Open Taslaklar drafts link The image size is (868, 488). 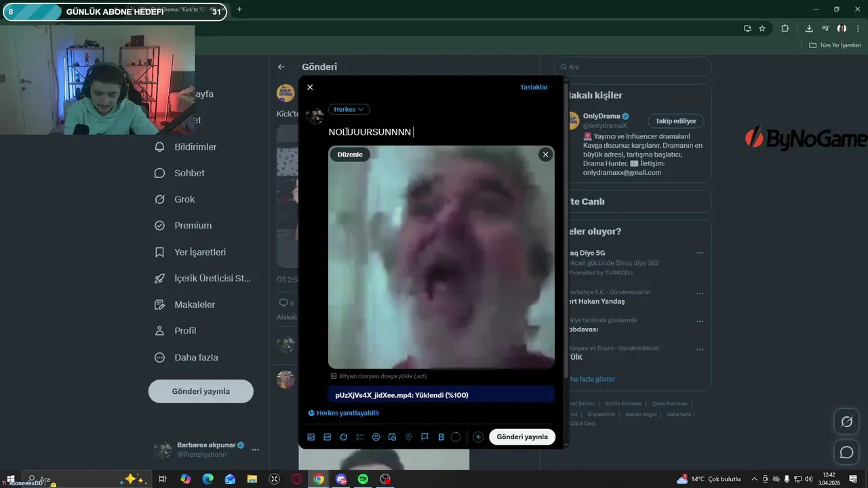534,87
